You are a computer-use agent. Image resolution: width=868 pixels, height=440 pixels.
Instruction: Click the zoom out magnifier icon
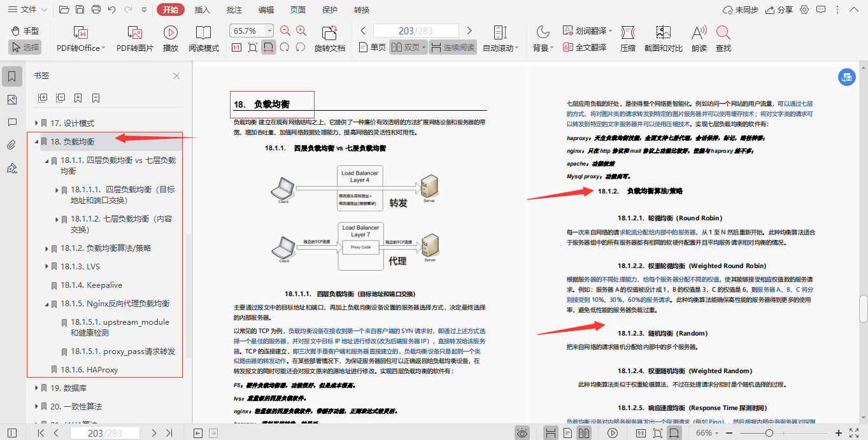[285, 31]
